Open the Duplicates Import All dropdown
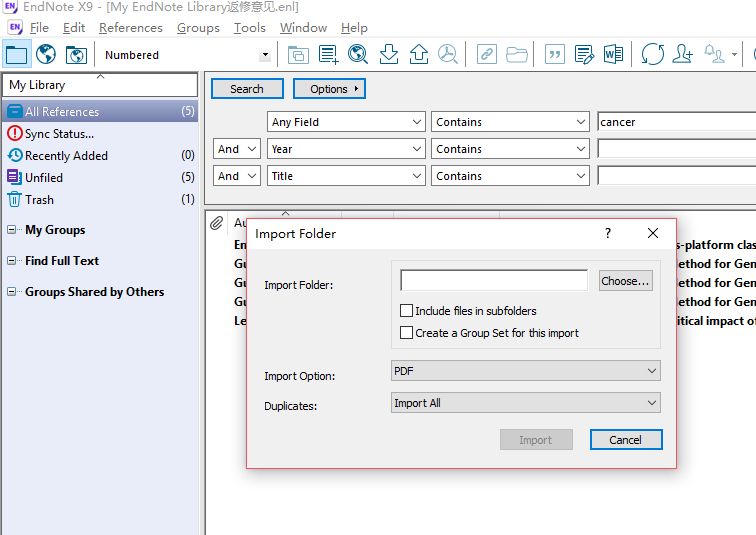The image size is (756, 535). tap(525, 403)
